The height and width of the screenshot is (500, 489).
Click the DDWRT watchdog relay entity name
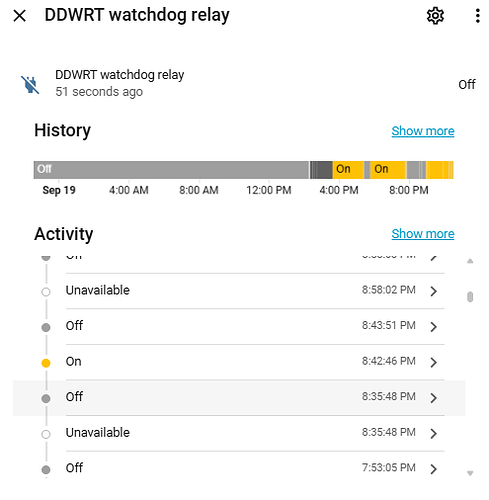point(120,75)
